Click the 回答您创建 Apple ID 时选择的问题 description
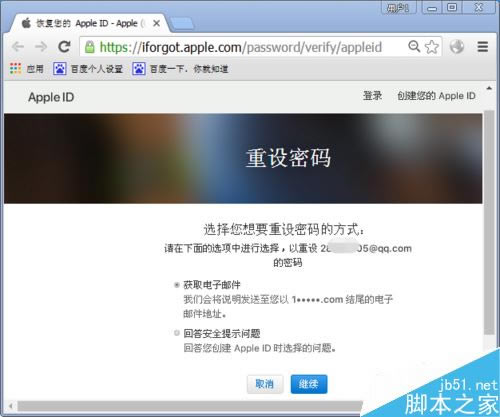Viewport: 500px width, 417px height. 259,348
